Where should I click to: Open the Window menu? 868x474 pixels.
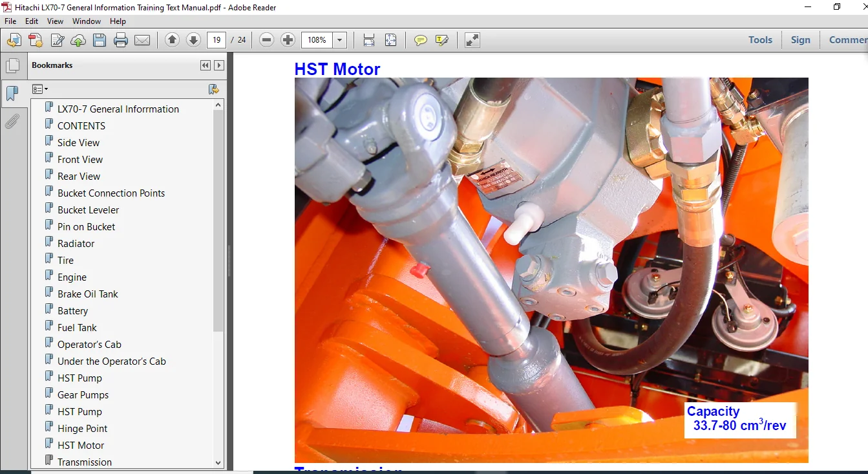pos(86,21)
